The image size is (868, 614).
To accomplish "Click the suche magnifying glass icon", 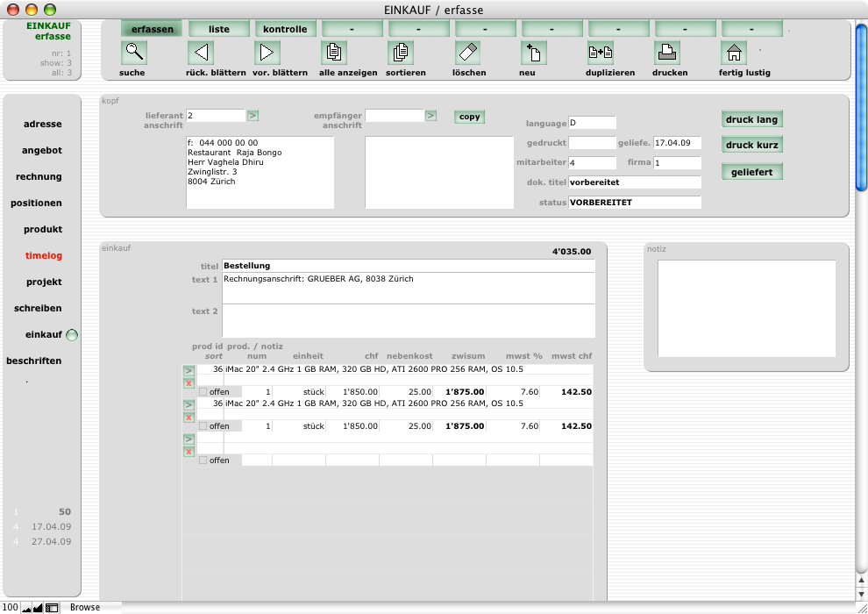I will coord(134,53).
